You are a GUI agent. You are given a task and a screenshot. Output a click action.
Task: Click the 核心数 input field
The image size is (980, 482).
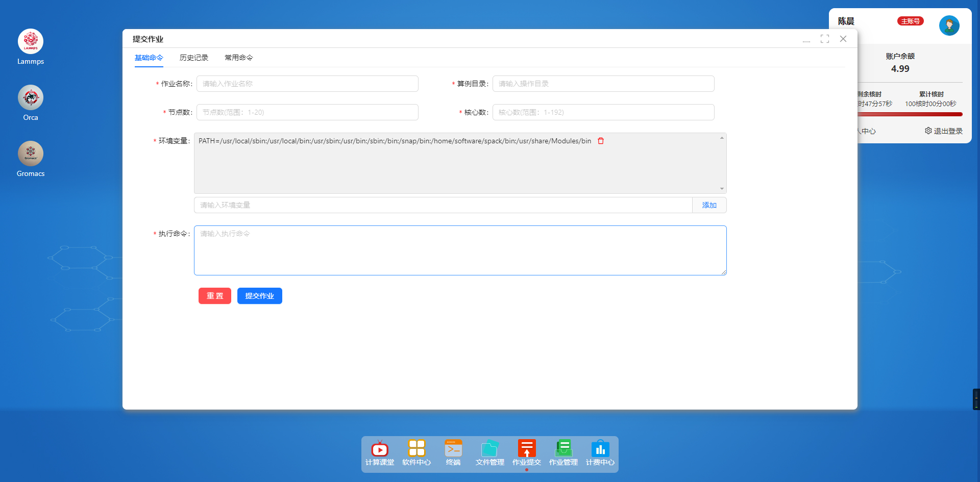(x=603, y=112)
